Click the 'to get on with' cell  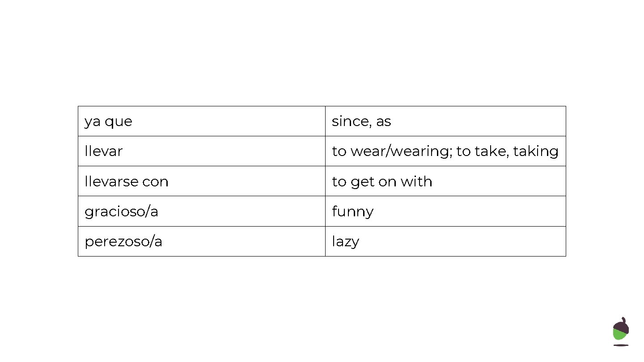pyautogui.click(x=445, y=181)
